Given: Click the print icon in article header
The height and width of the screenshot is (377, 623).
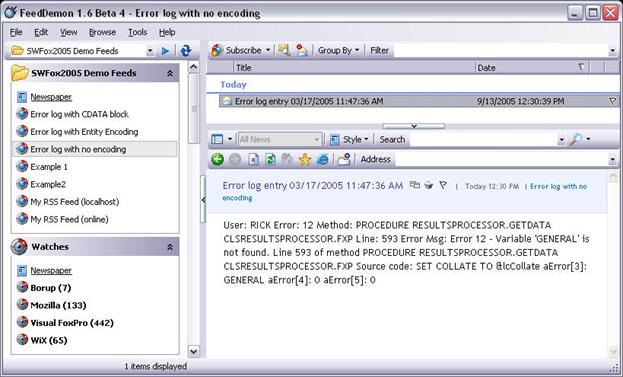Looking at the screenshot, I should [429, 185].
